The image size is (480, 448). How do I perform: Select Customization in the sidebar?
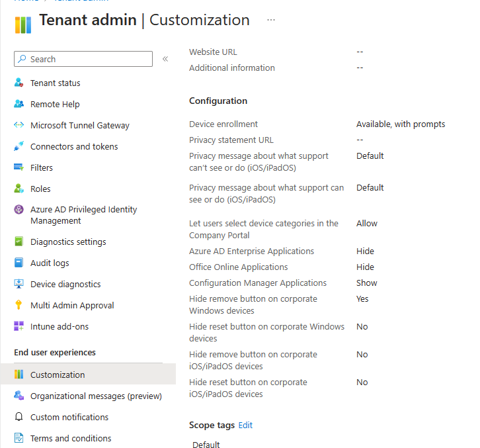point(88,375)
